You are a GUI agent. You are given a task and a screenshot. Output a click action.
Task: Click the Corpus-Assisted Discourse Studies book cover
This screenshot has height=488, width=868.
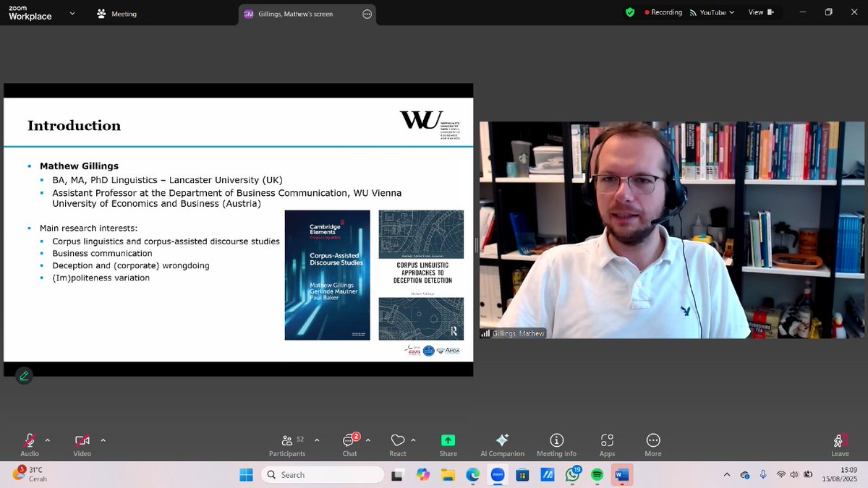click(327, 275)
